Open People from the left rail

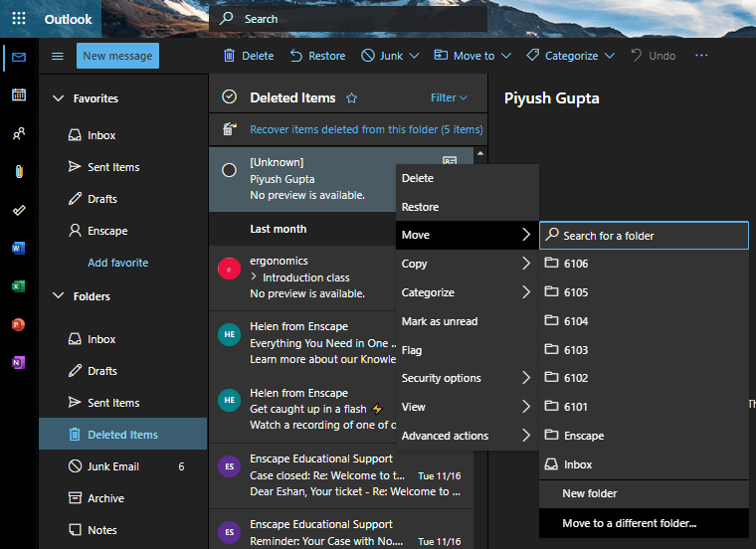[x=19, y=133]
